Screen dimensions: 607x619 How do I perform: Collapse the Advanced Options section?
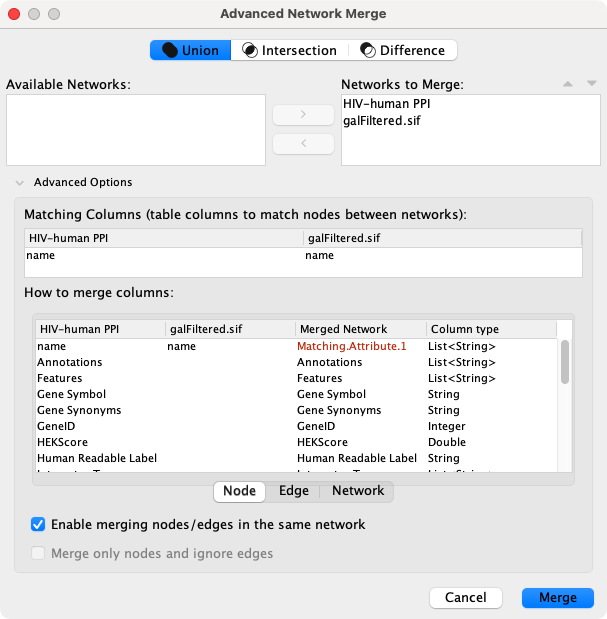pos(20,183)
